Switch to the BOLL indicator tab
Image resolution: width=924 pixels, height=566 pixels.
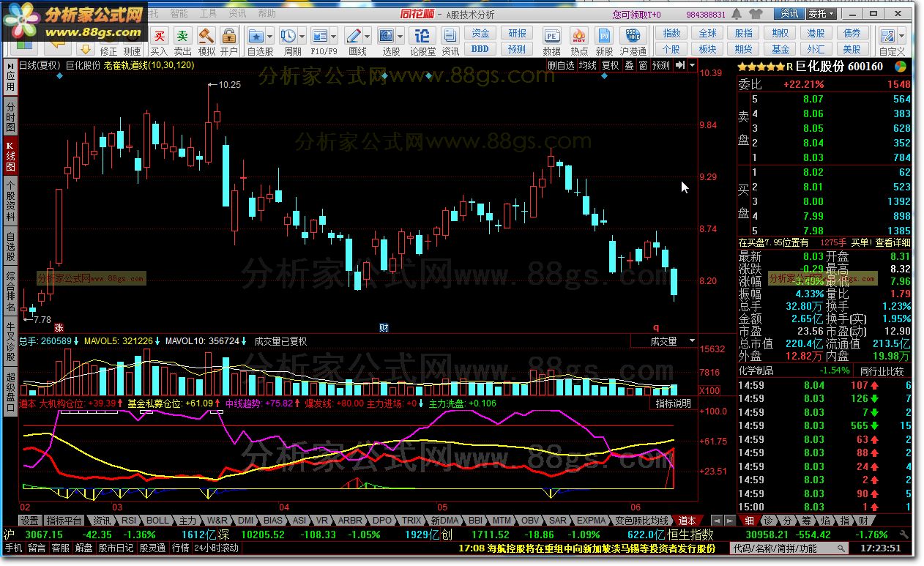coord(157,521)
